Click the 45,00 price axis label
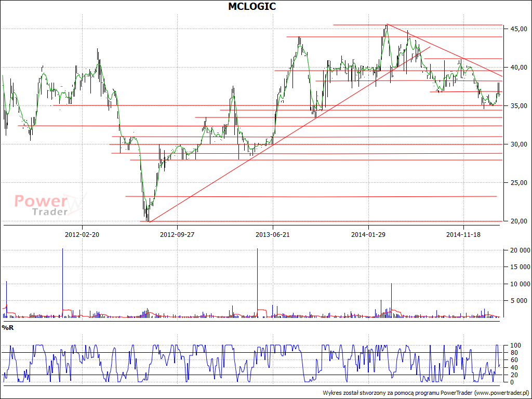 (519, 29)
